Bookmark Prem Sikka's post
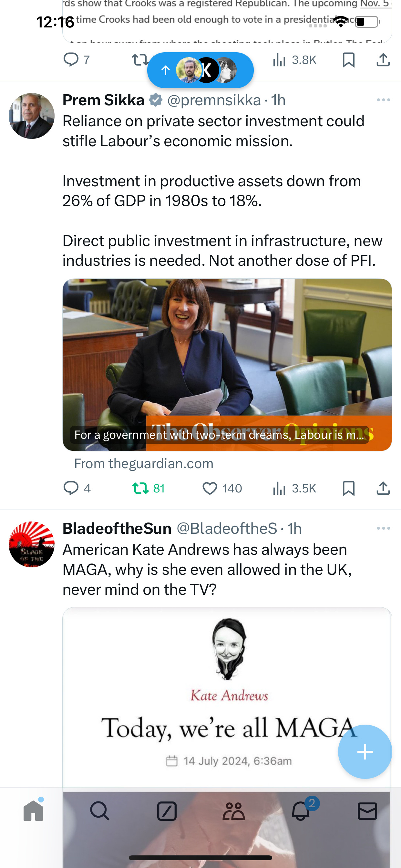Screen dimensions: 401x868 click(x=348, y=488)
